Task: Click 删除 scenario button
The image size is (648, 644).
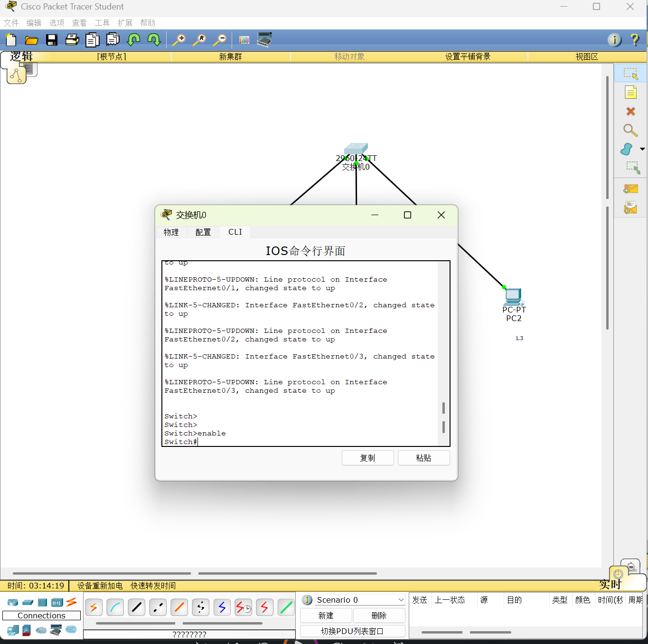Action: pyautogui.click(x=379, y=616)
